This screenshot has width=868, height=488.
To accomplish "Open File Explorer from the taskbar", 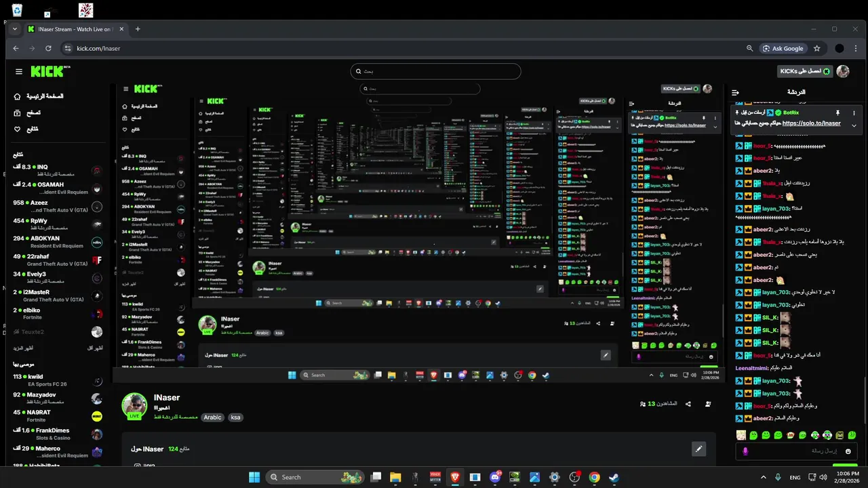I will (x=395, y=477).
